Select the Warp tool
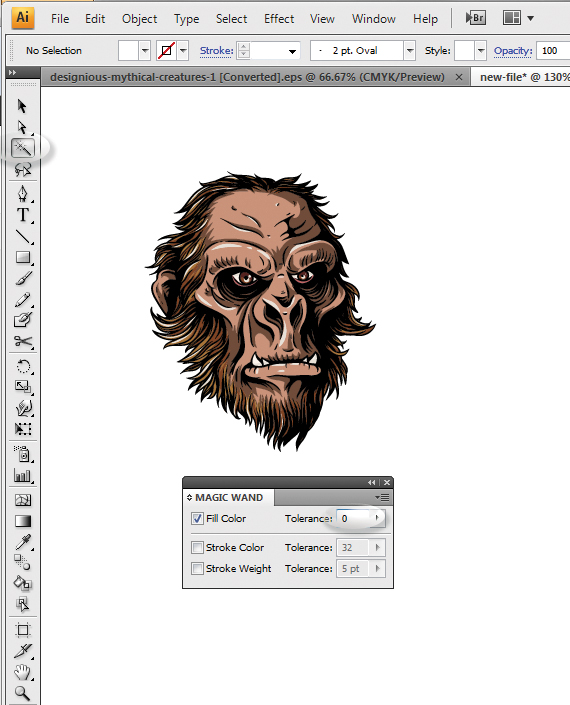 [x=22, y=408]
